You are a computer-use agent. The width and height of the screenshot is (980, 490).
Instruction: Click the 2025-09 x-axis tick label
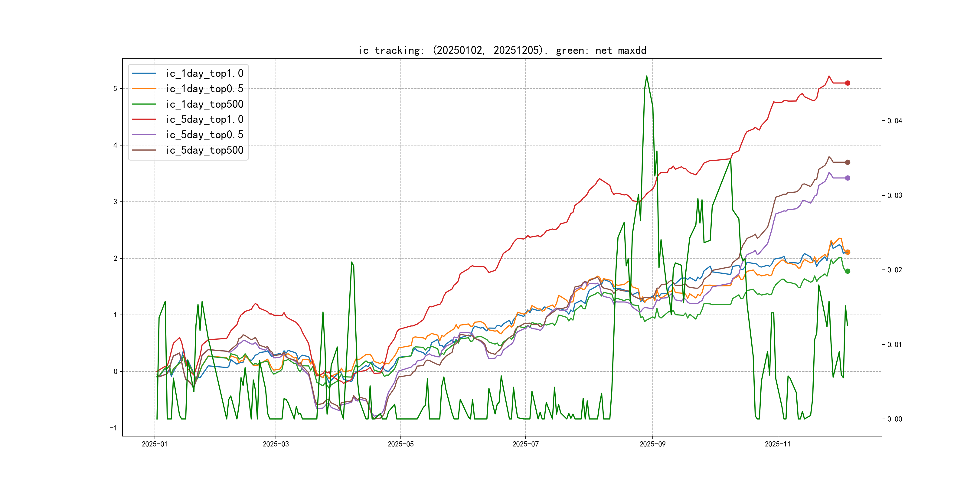click(652, 444)
